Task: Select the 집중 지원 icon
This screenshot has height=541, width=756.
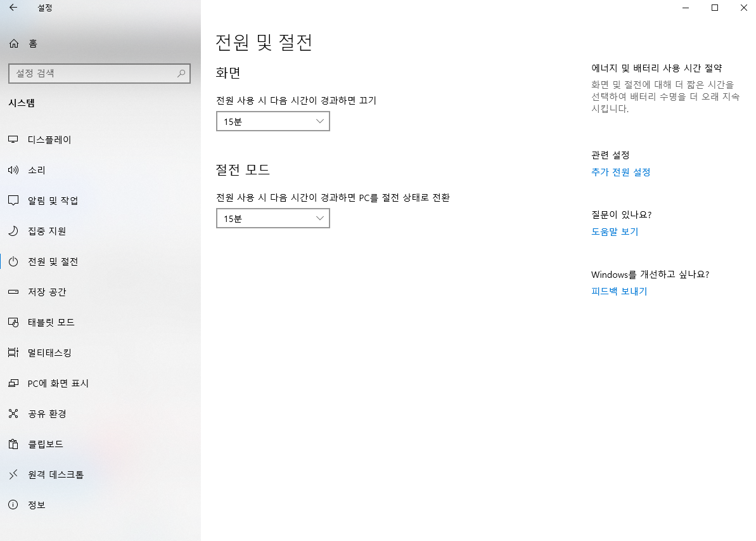Action: tap(13, 231)
